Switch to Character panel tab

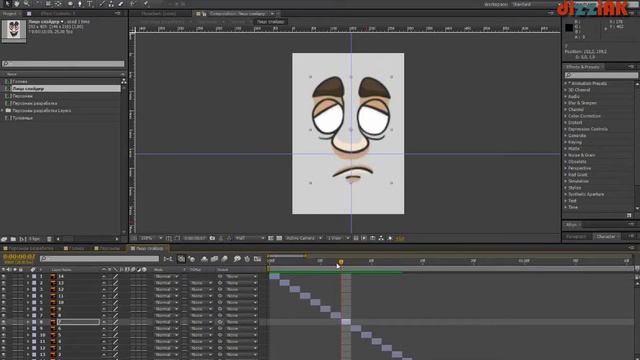606,236
